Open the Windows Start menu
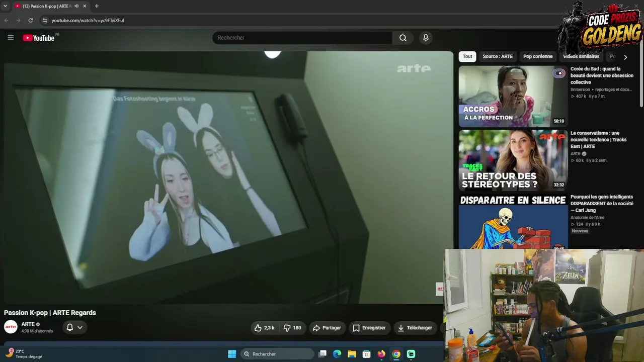Viewport: 644px width, 362px height. [x=232, y=354]
